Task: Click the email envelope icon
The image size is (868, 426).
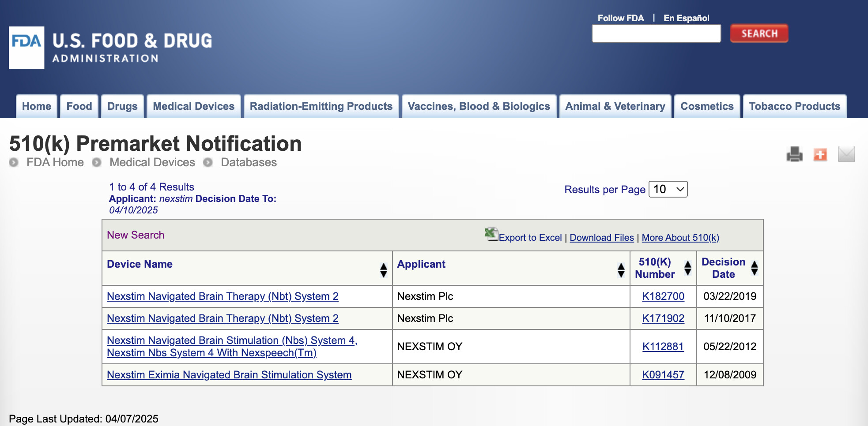Action: tap(846, 154)
